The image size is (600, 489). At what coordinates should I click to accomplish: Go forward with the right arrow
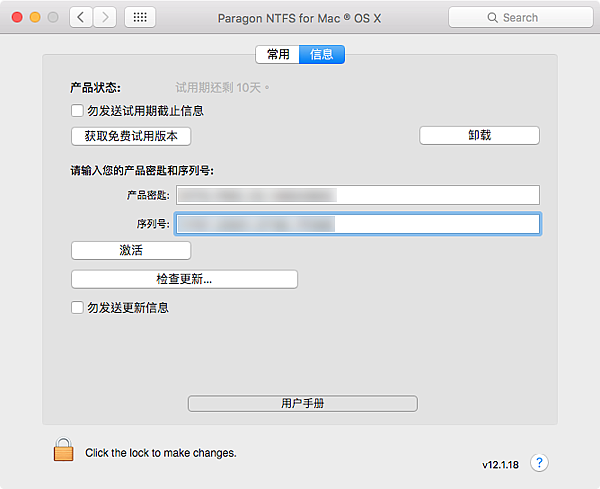(105, 17)
